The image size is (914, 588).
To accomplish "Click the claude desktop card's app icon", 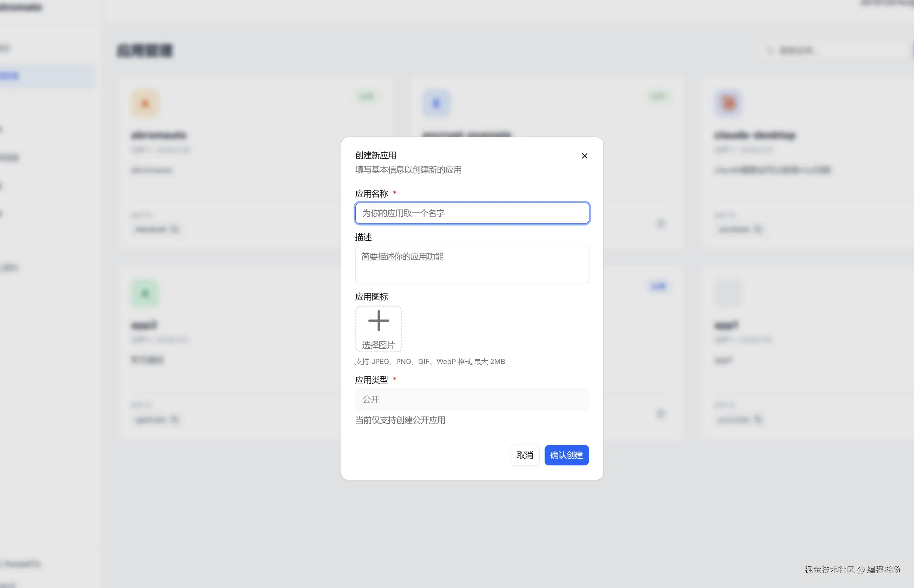I will click(728, 104).
